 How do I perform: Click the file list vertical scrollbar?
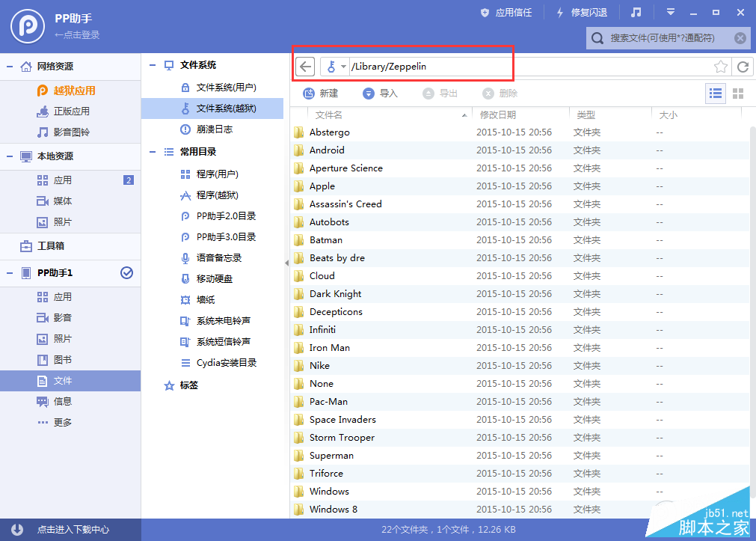(x=752, y=314)
